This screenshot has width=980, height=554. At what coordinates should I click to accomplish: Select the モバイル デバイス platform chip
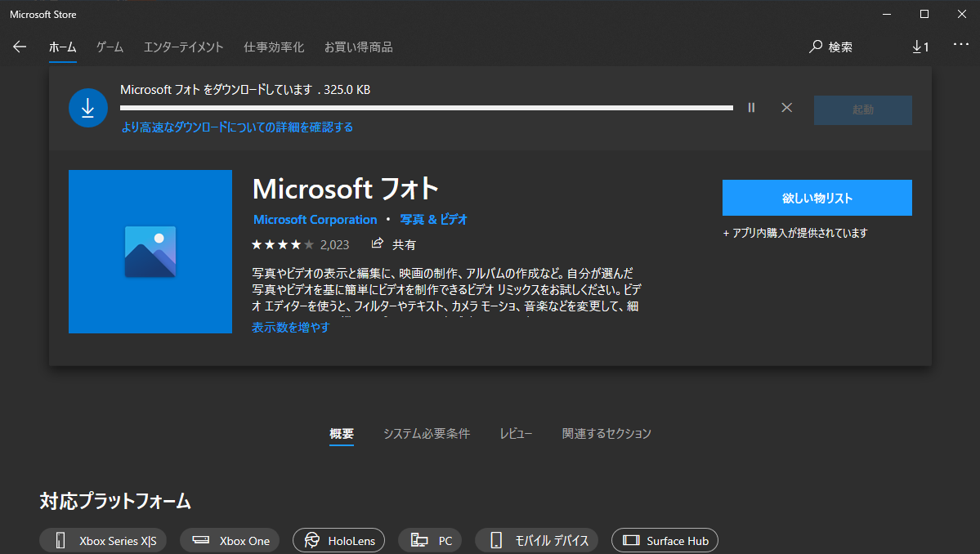coord(536,540)
